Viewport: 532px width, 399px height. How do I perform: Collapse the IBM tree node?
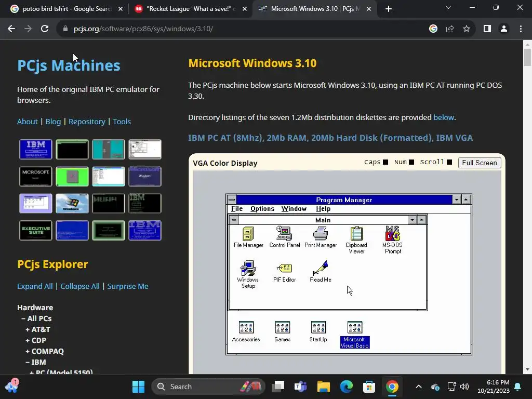(x=36, y=362)
